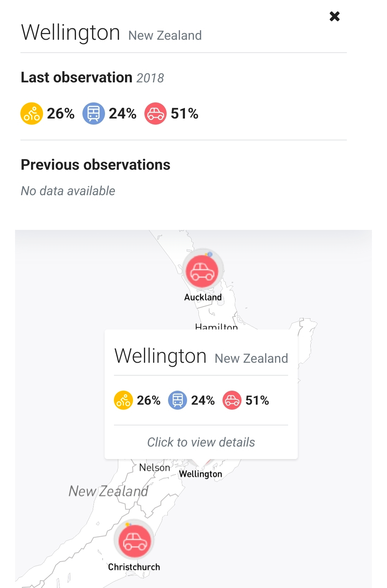Click the Auckland city label on map
Screen dimensions: 387x588
tap(203, 297)
